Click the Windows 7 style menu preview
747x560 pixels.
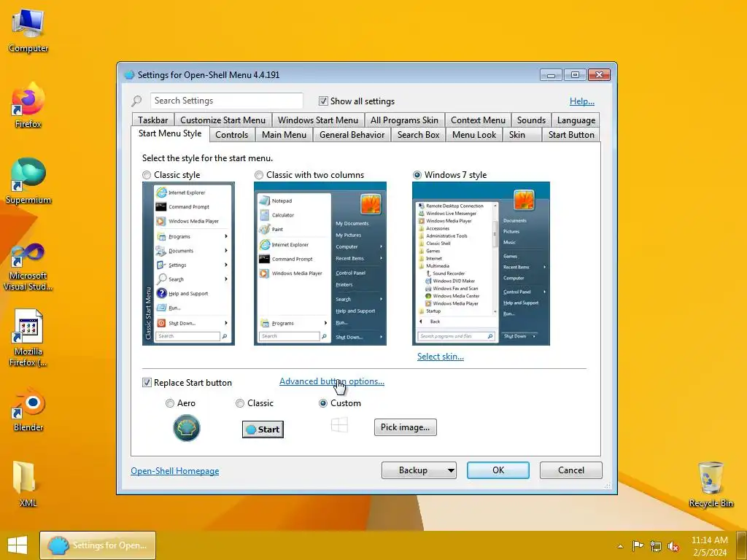click(x=481, y=263)
